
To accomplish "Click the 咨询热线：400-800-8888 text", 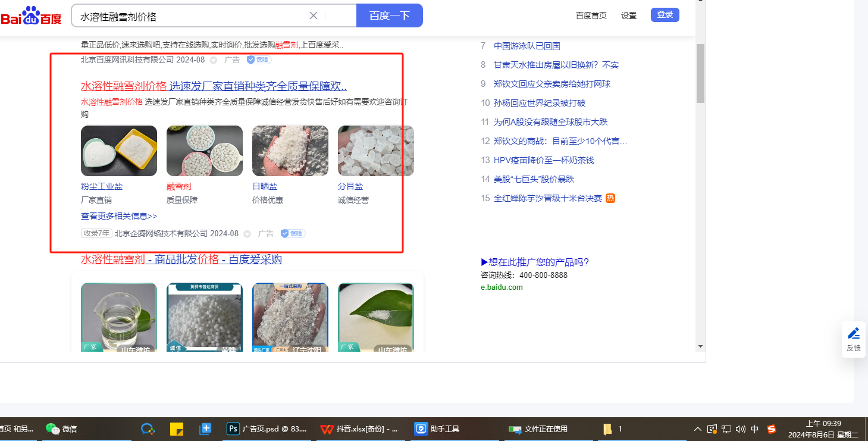I will pos(524,275).
